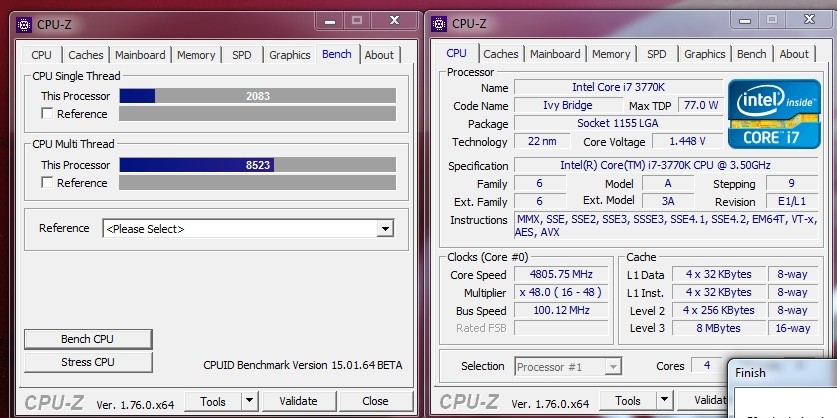
Task: Click the partially hidden Validate button in right window
Action: click(x=702, y=400)
